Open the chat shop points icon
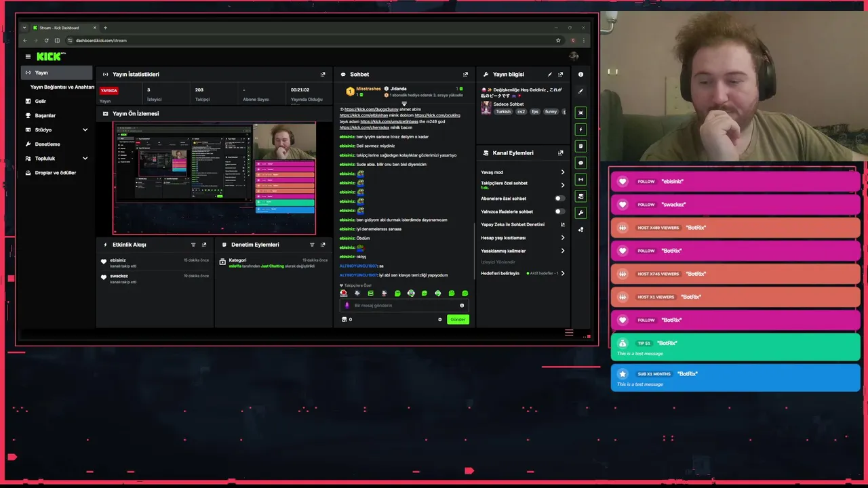 344,320
